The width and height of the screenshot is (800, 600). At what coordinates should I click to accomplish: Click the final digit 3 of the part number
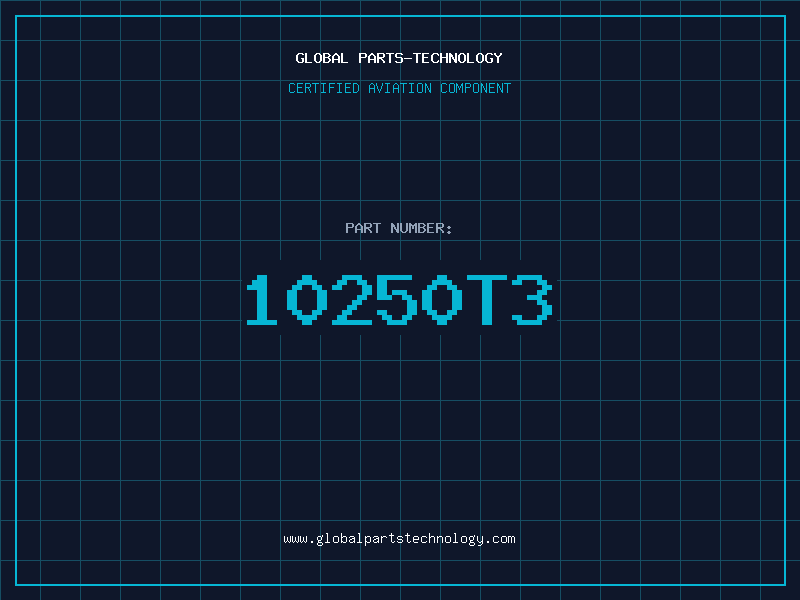click(x=532, y=299)
